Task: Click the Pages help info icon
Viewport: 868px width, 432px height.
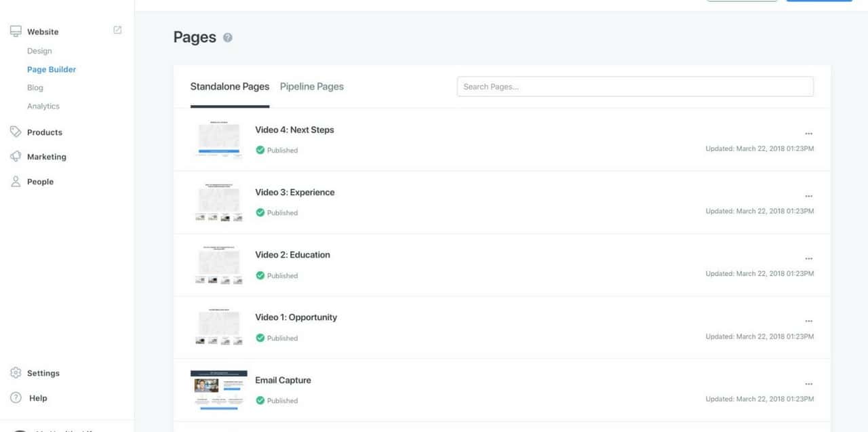Action: pyautogui.click(x=228, y=38)
